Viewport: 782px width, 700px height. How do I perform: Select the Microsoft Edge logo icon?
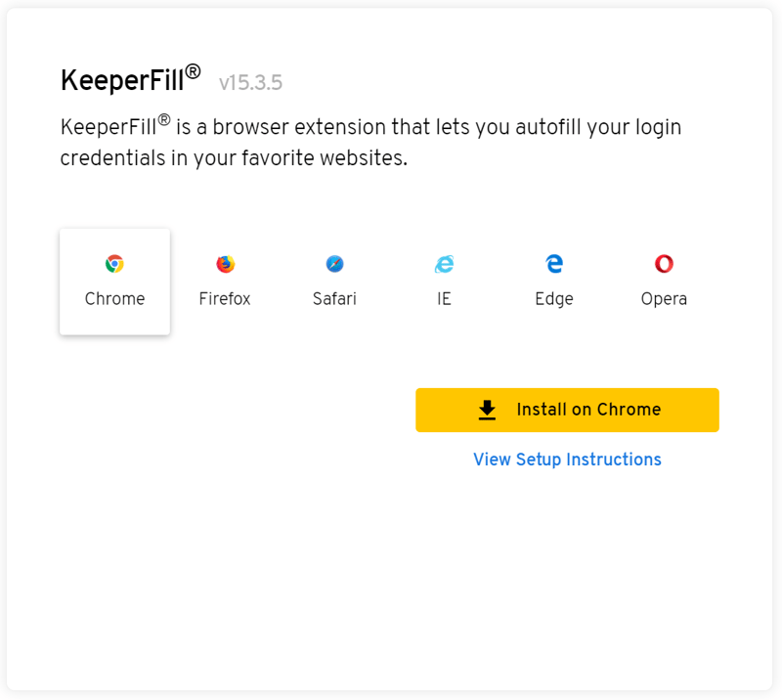click(554, 263)
